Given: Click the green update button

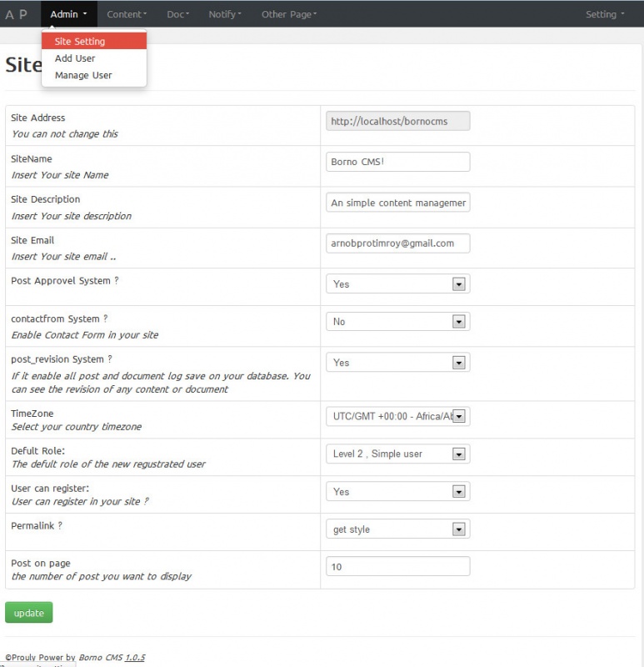Looking at the screenshot, I should tap(29, 613).
